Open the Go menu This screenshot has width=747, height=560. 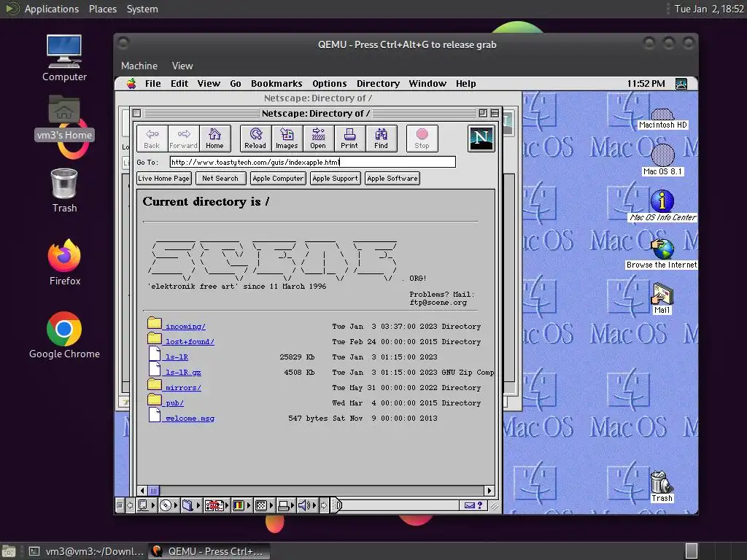pyautogui.click(x=236, y=84)
